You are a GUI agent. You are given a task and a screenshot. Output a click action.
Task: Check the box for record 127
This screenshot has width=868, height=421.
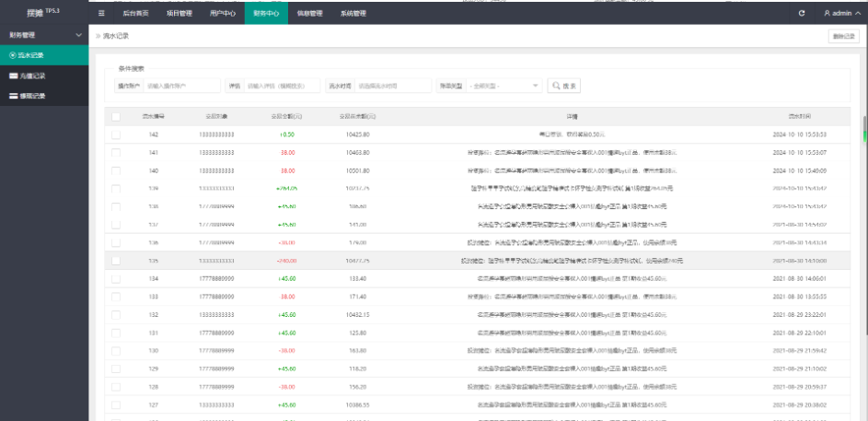(x=116, y=405)
